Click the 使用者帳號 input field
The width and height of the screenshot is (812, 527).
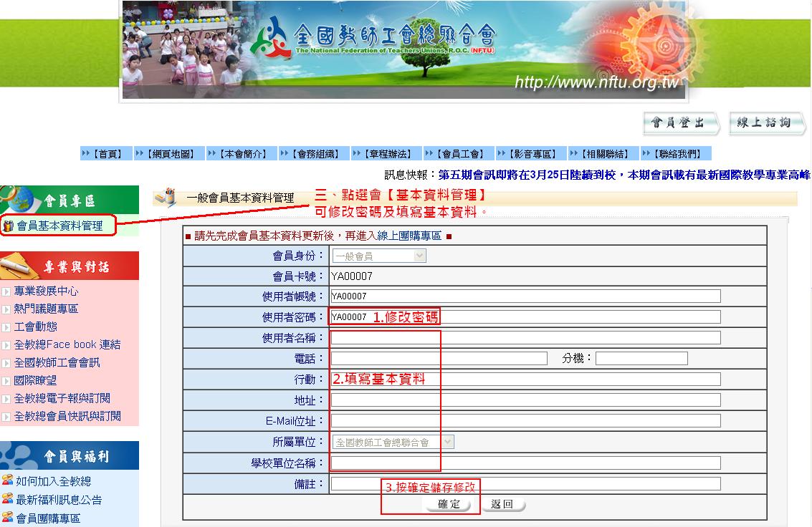(x=525, y=296)
